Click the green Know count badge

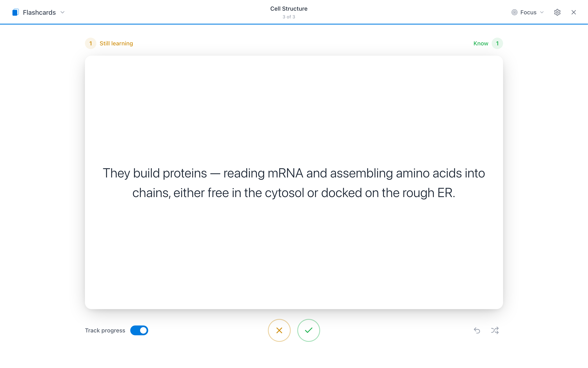497,43
